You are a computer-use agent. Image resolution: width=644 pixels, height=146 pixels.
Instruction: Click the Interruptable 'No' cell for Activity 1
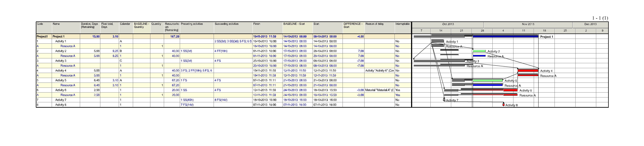[397, 41]
